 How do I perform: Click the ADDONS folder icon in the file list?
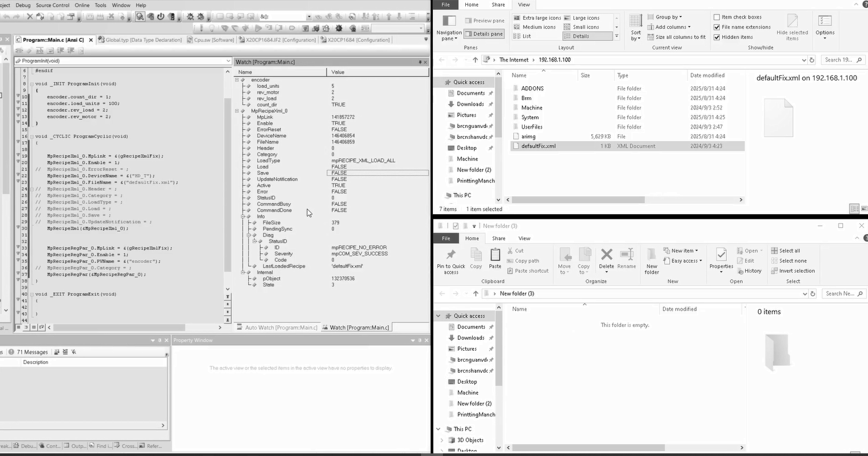pos(516,89)
